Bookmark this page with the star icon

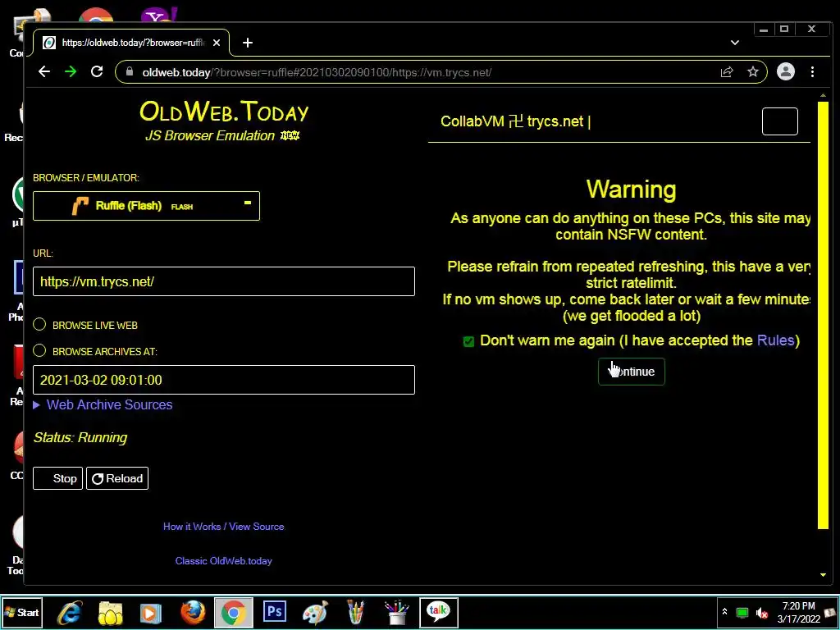point(753,72)
